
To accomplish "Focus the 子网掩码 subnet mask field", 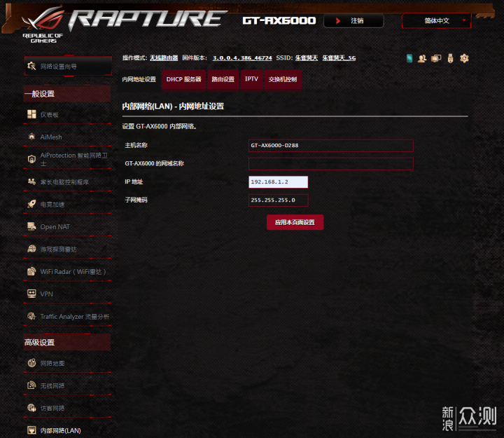I will 278,200.
